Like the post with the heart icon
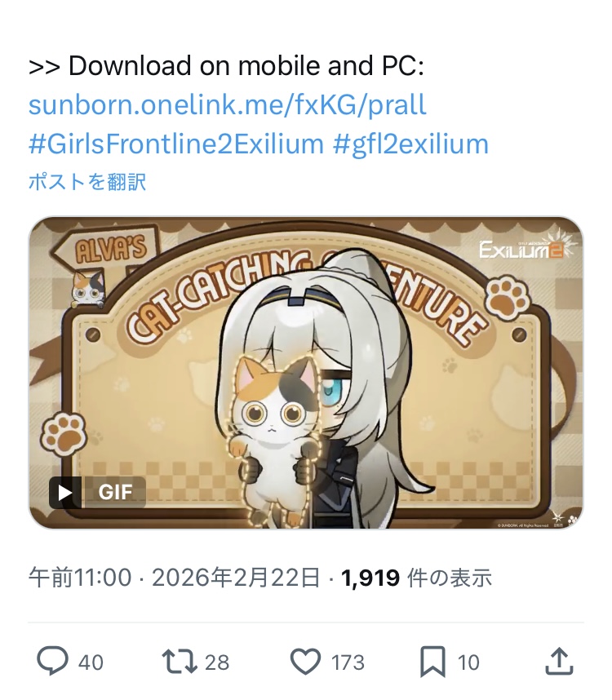This screenshot has height=700, width=612. point(305,662)
